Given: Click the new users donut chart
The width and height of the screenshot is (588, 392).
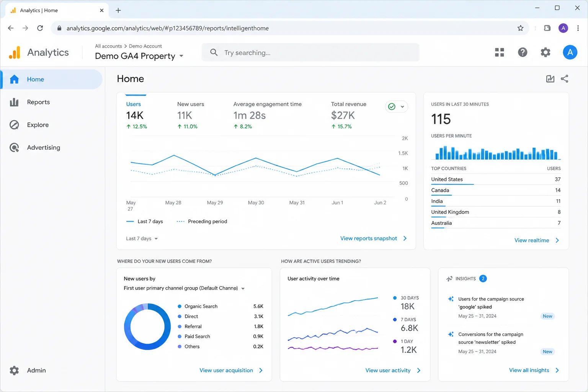Looking at the screenshot, I should pyautogui.click(x=147, y=327).
